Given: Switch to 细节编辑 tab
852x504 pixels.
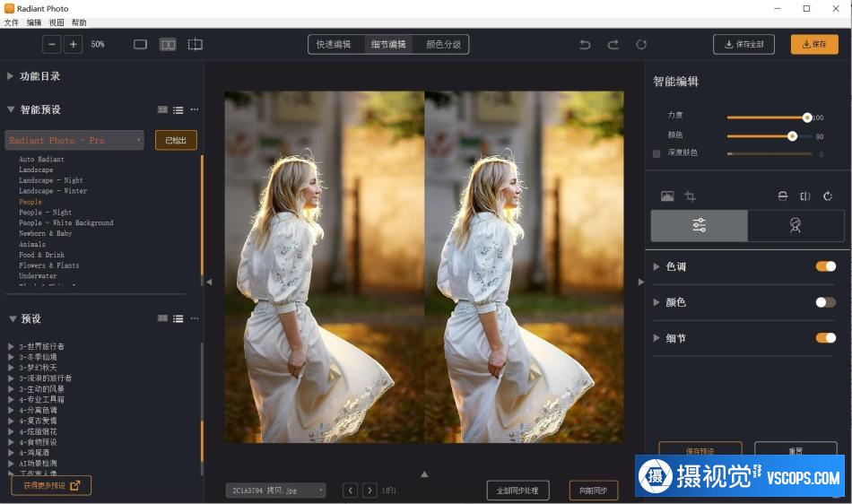Looking at the screenshot, I should pyautogui.click(x=388, y=45).
